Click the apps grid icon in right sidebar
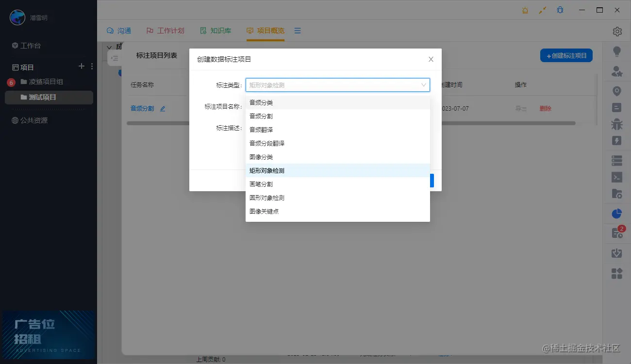This screenshot has height=364, width=631. (x=617, y=273)
